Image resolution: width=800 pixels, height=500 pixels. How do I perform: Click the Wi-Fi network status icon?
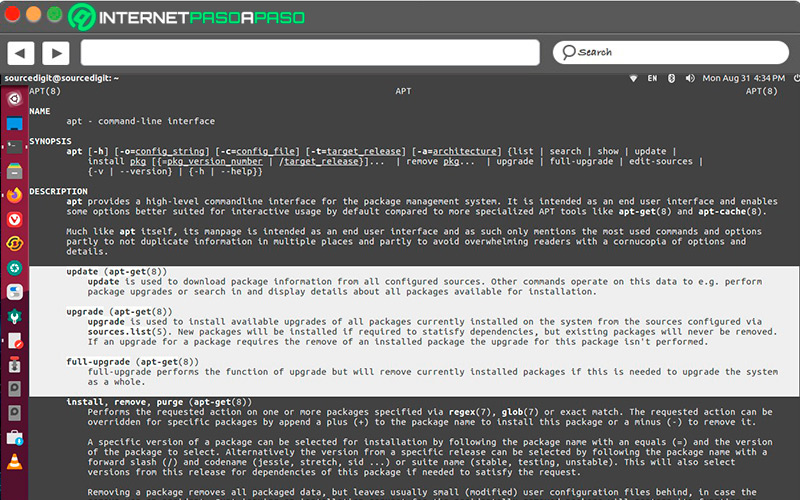[x=632, y=78]
